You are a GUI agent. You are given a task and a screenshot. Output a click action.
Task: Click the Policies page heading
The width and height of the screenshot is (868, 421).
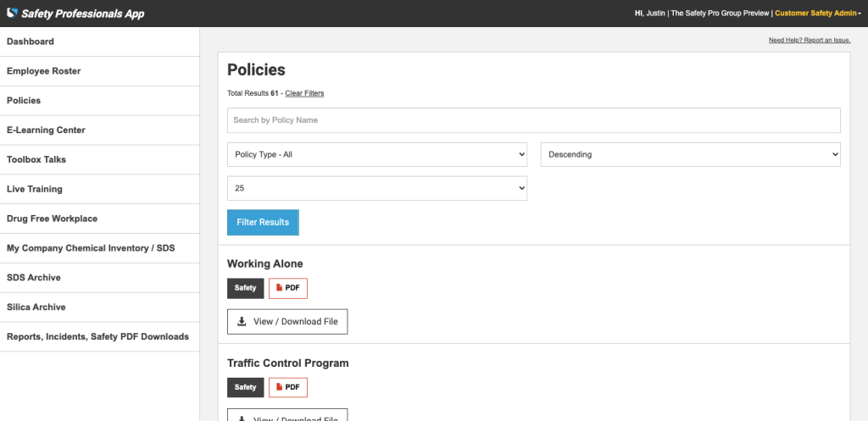pos(256,69)
